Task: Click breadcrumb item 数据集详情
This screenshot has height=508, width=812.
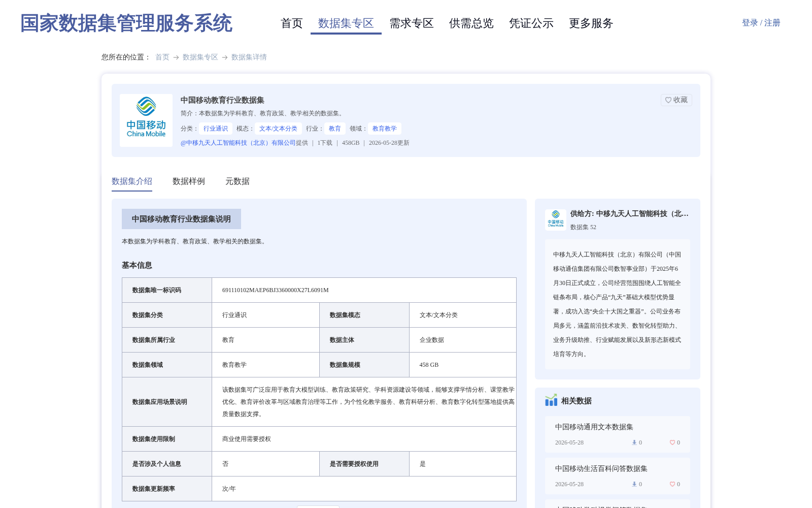Action: click(249, 57)
